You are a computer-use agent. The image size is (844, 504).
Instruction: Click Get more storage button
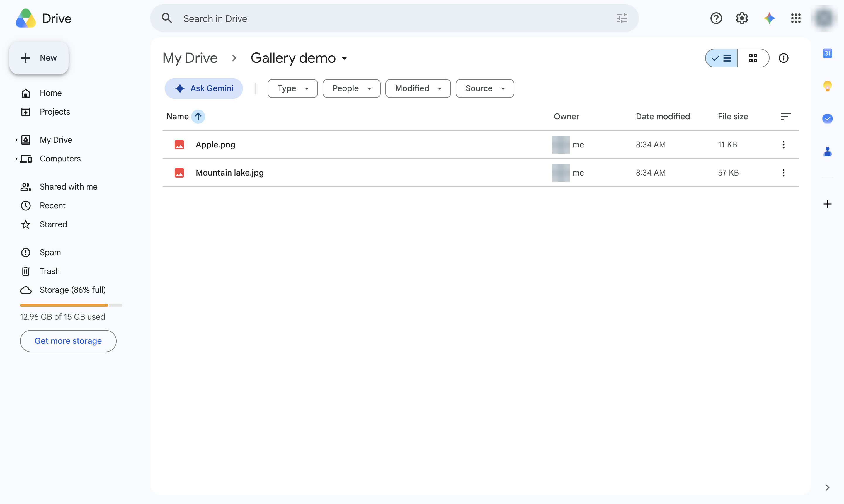68,341
